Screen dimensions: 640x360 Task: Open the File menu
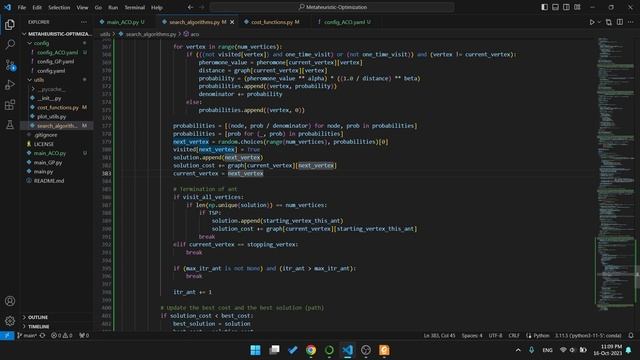click(x=22, y=7)
